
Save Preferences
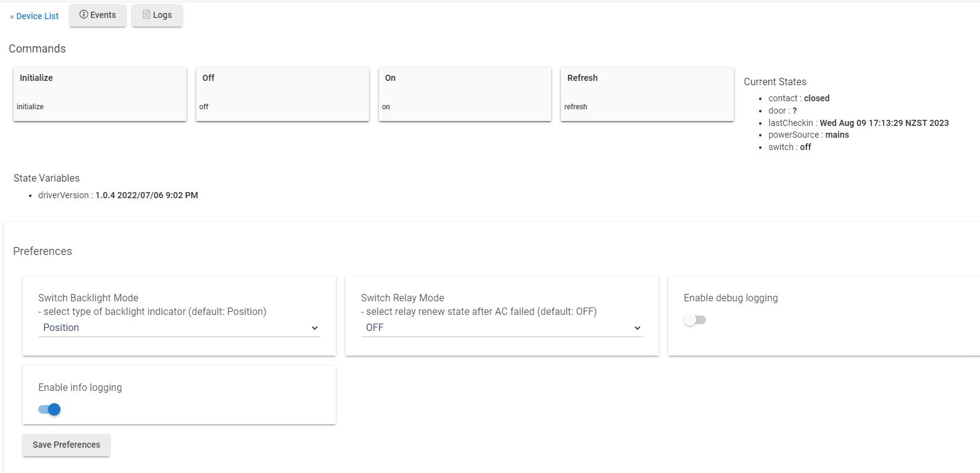[x=66, y=445]
